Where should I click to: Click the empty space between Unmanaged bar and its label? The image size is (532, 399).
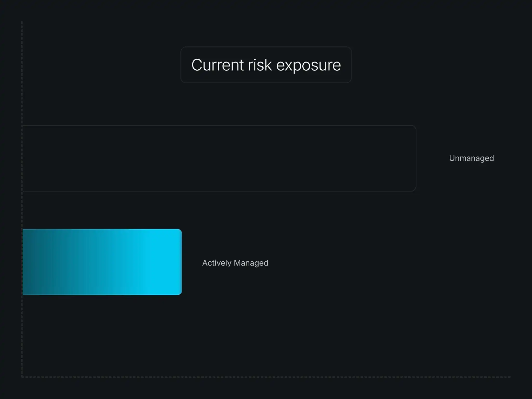[433, 158]
